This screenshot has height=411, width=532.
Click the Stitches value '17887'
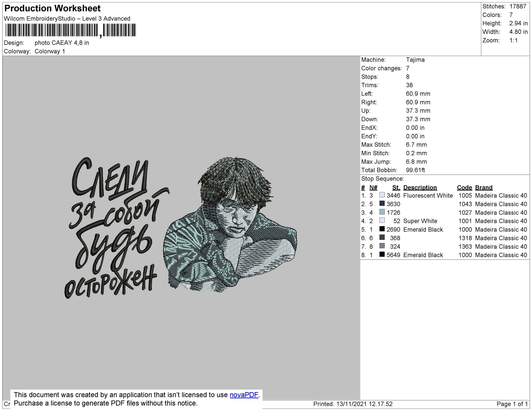click(518, 7)
